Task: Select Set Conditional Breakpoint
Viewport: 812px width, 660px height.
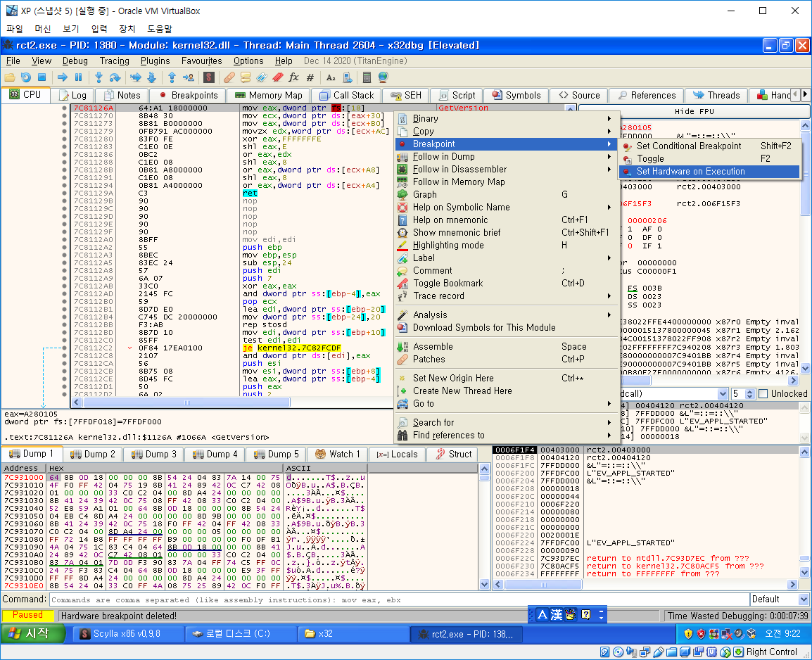Action: coord(709,146)
